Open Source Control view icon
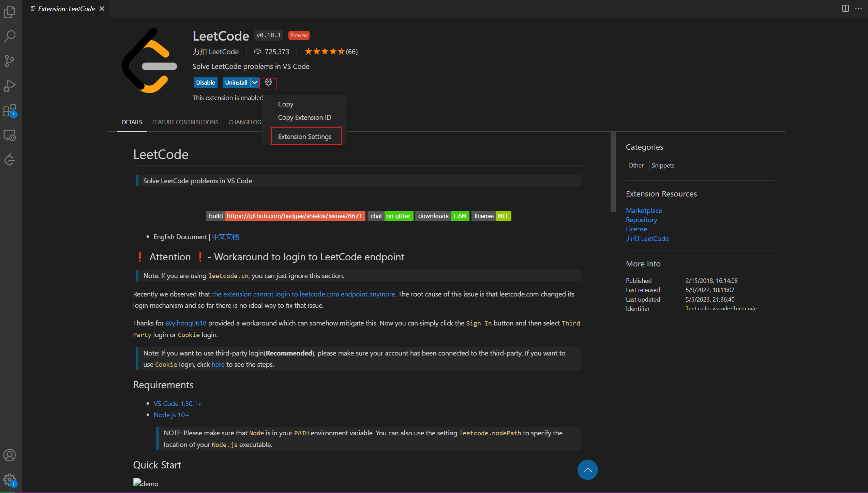This screenshot has height=493, width=868. coord(10,61)
